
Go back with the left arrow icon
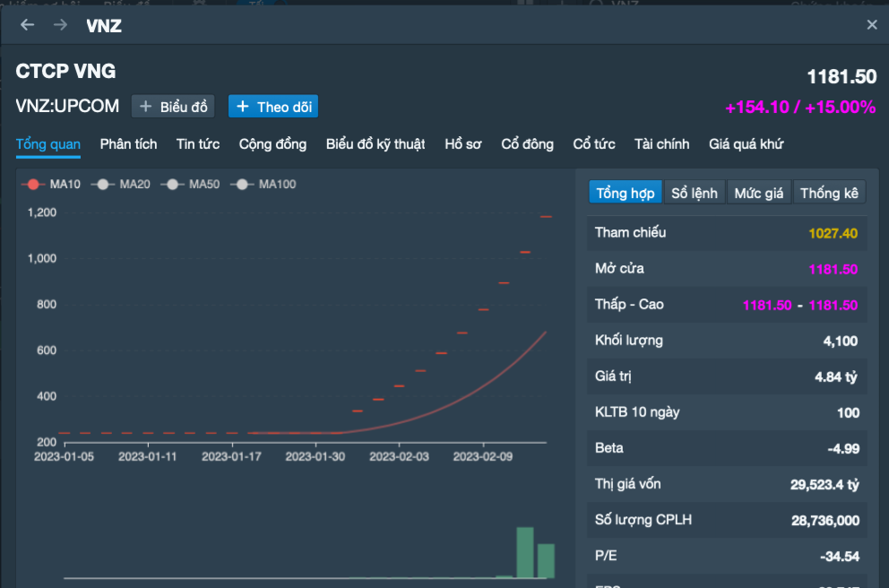click(27, 25)
